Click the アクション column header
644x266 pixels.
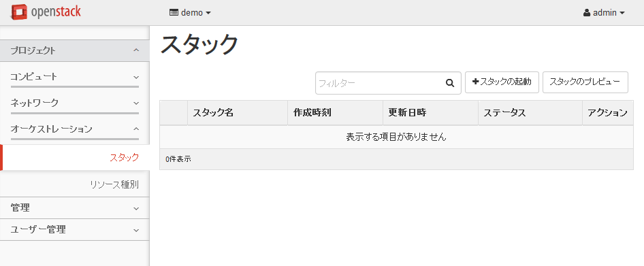(x=608, y=113)
